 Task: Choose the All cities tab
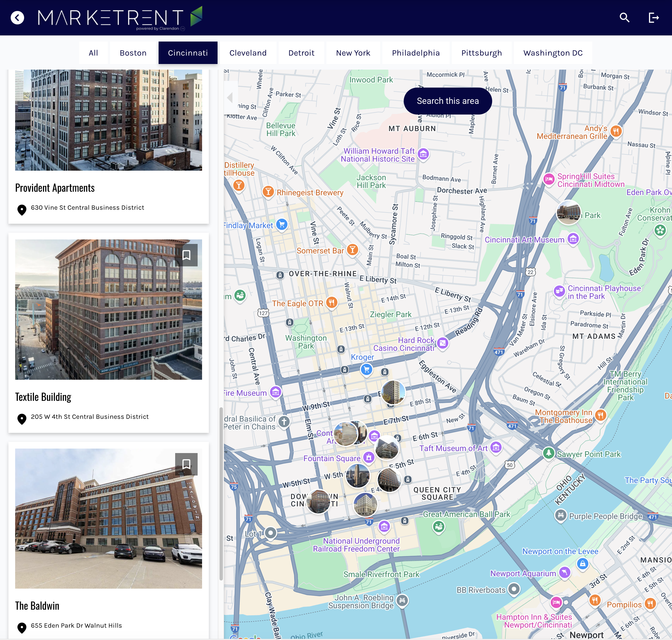(93, 53)
